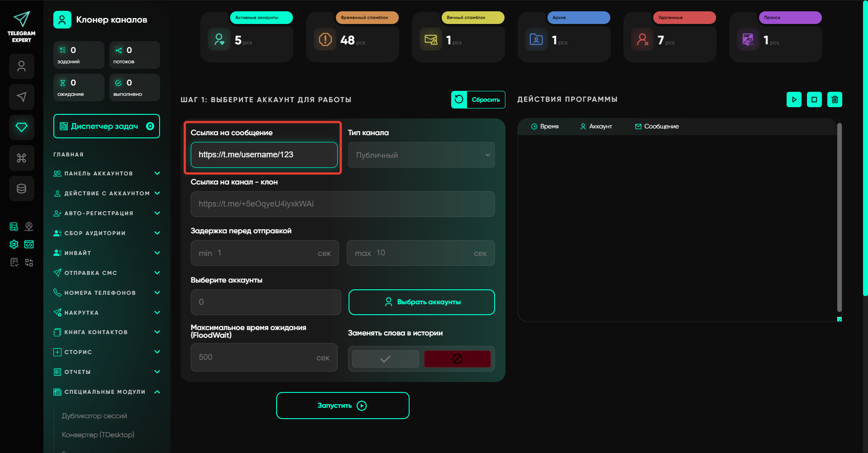
Task: Expand the Инвайт menu section
Action: (106, 253)
